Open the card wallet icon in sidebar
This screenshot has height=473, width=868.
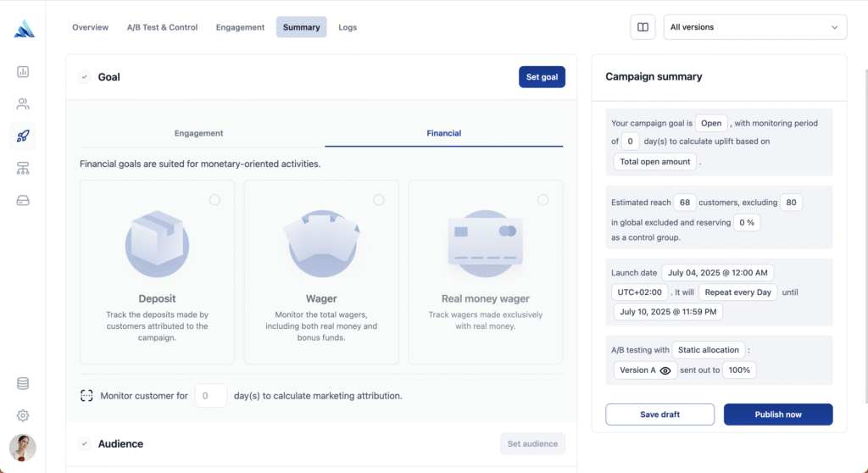[23, 201]
